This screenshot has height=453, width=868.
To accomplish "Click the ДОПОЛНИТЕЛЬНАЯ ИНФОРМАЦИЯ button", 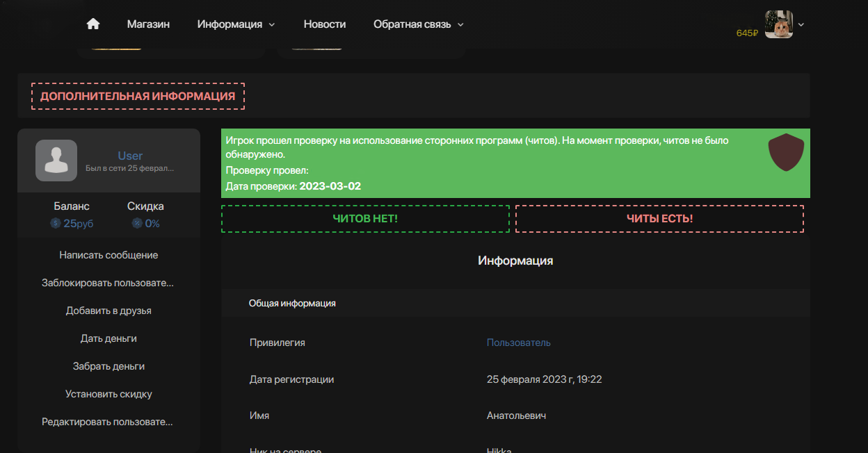I will [x=138, y=97].
